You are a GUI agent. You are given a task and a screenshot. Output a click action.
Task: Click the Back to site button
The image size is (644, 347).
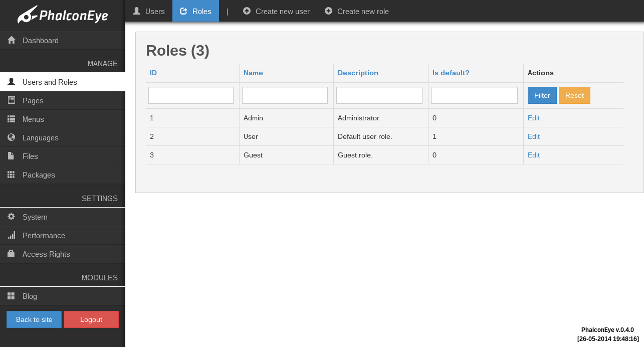click(x=34, y=319)
